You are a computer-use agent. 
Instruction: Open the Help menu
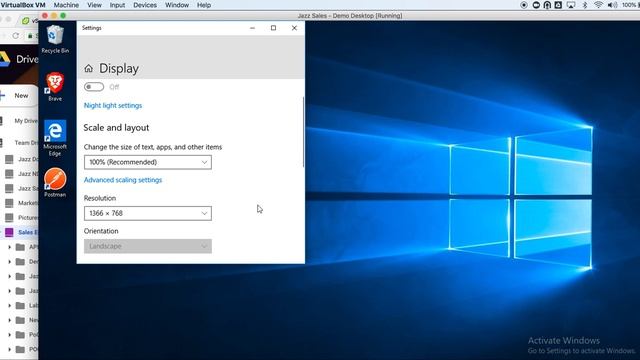204,5
